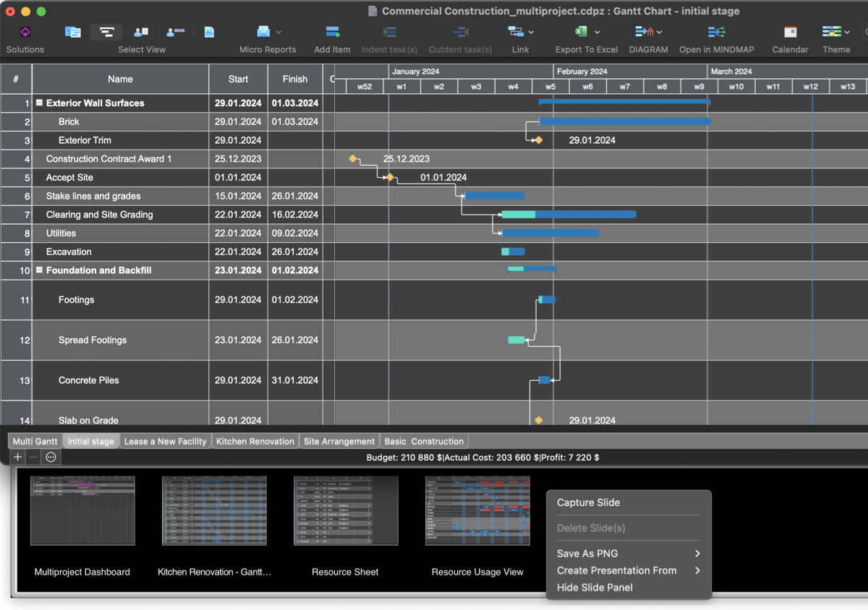Open the DIAGRAM tool icon
The image size is (868, 610).
[643, 32]
